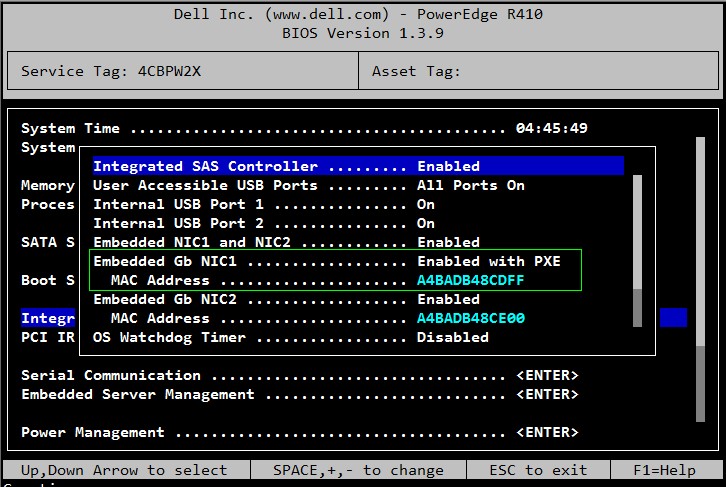Select the Integrated SAS Controller row

point(358,166)
